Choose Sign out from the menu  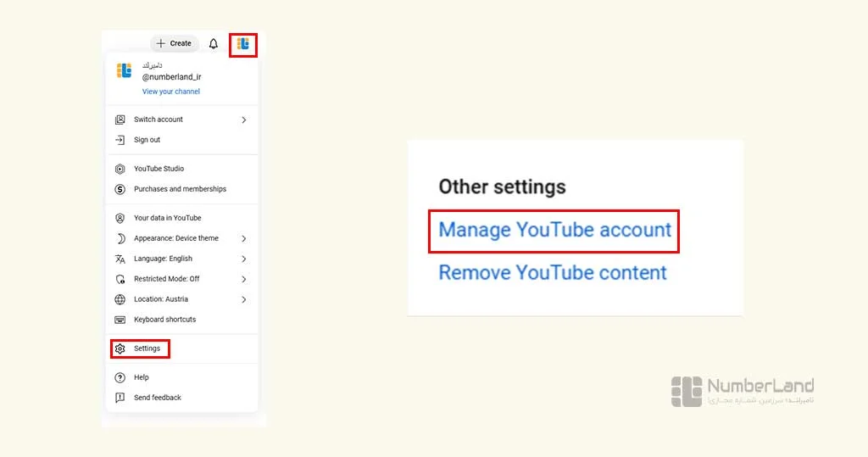[181, 140]
